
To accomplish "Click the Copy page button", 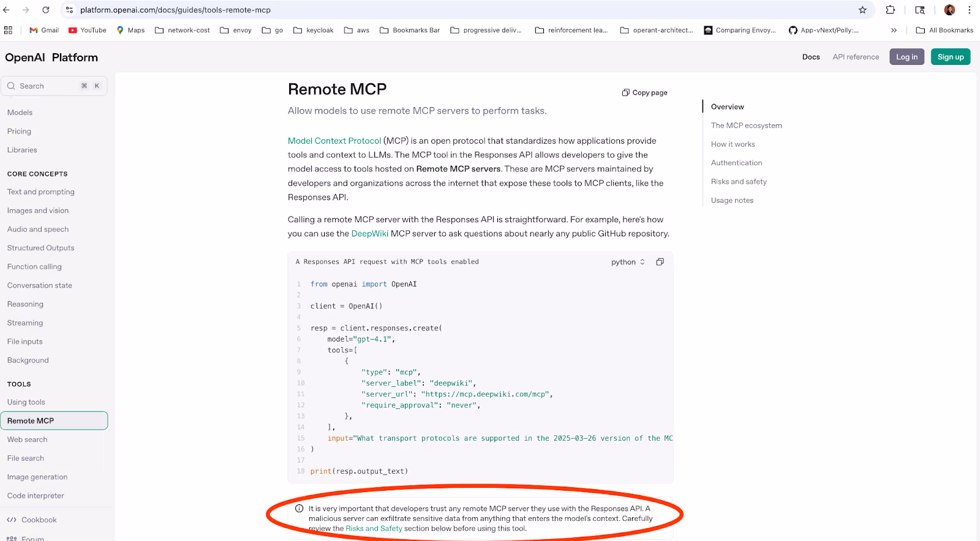I will point(644,92).
